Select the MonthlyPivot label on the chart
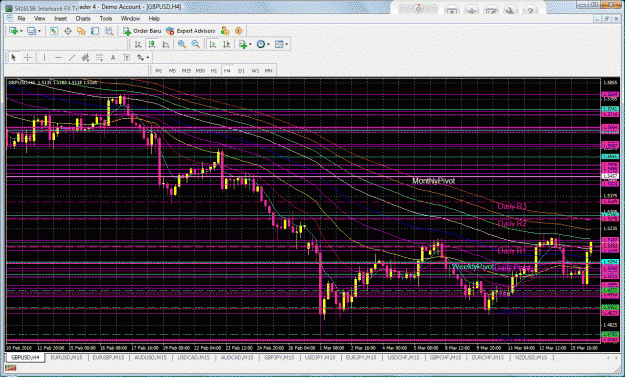The width and height of the screenshot is (625, 377). click(434, 181)
